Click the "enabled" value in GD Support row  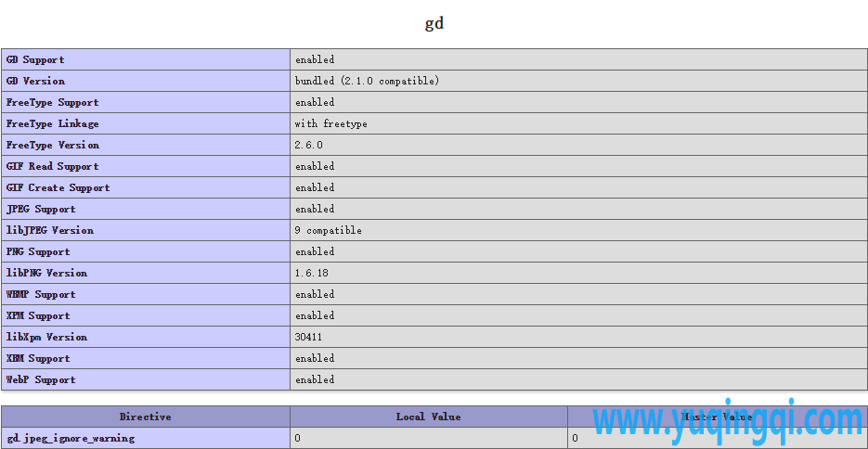pos(315,59)
